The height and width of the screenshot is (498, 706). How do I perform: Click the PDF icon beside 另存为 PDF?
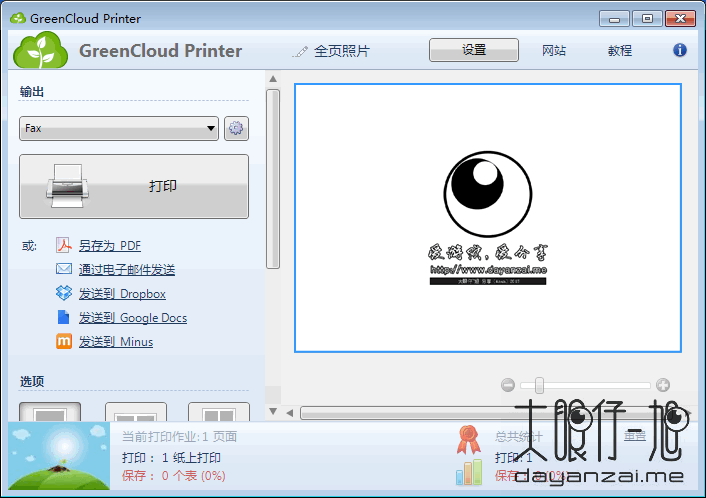(63, 245)
